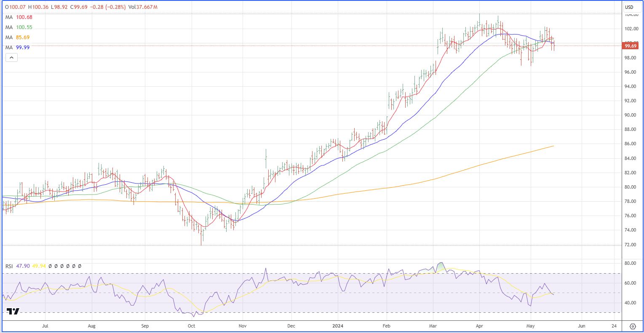Click the TradingView logo
This screenshot has width=644, height=333.
pyautogui.click(x=13, y=312)
